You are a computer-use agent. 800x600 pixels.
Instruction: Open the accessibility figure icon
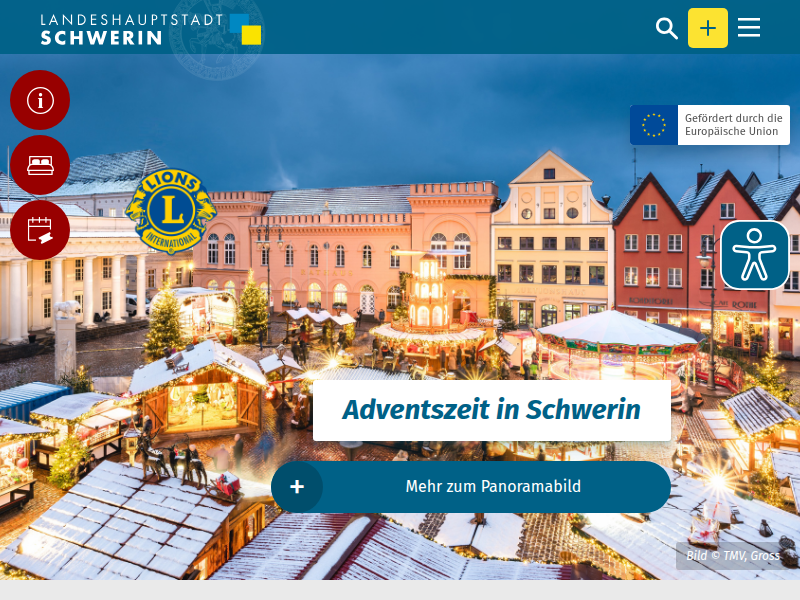[x=755, y=255]
